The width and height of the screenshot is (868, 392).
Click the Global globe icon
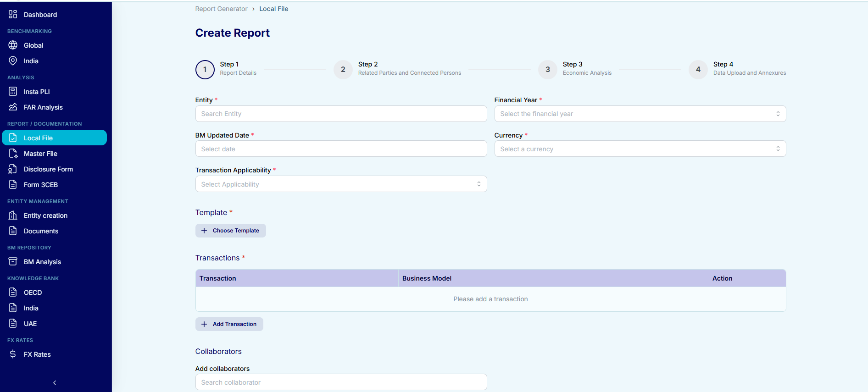click(13, 45)
